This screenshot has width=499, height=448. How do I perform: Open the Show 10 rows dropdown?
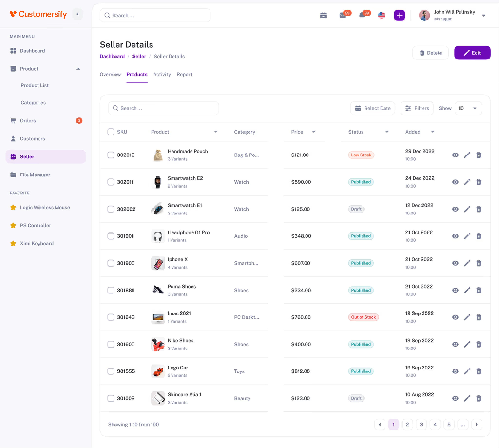[468, 108]
